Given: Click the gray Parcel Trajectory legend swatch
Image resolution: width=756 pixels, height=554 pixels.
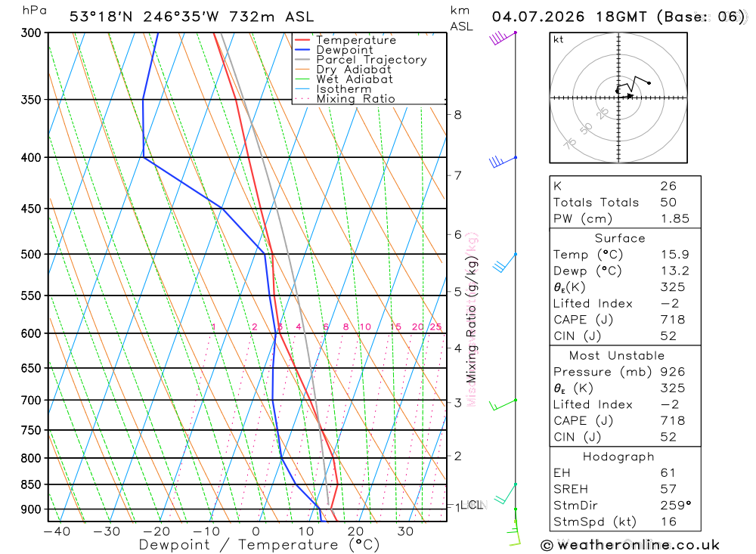Looking at the screenshot, I should pos(302,60).
